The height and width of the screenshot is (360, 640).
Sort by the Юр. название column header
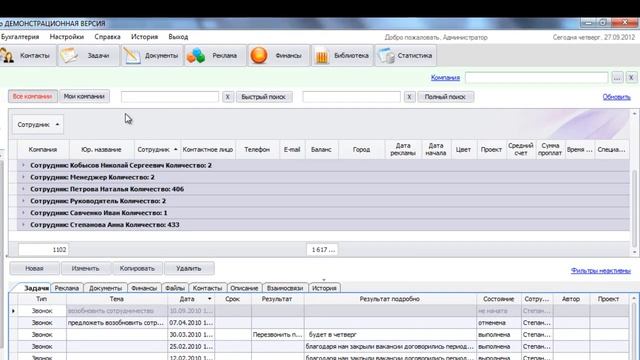(x=101, y=149)
